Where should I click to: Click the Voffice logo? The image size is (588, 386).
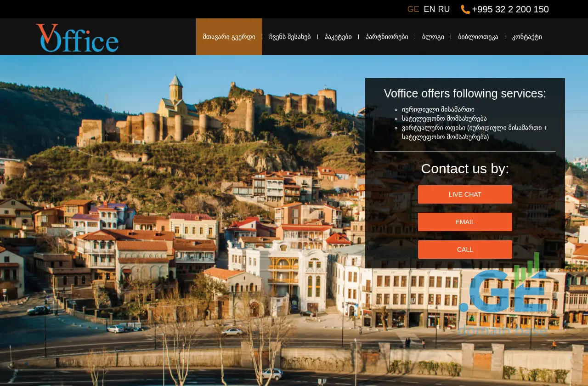[77, 38]
